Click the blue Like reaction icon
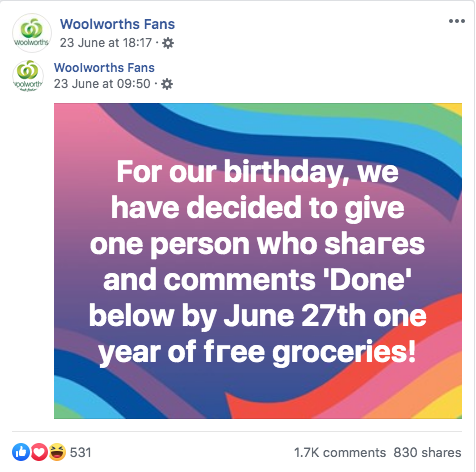 pos(21,452)
